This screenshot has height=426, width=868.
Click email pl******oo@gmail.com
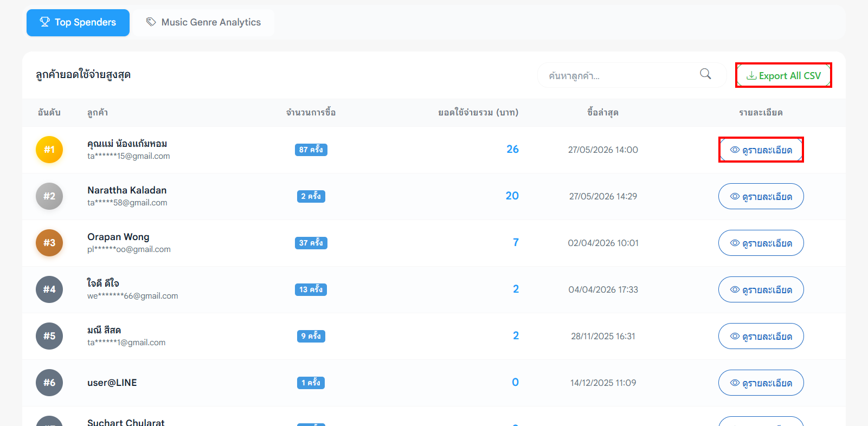click(129, 249)
